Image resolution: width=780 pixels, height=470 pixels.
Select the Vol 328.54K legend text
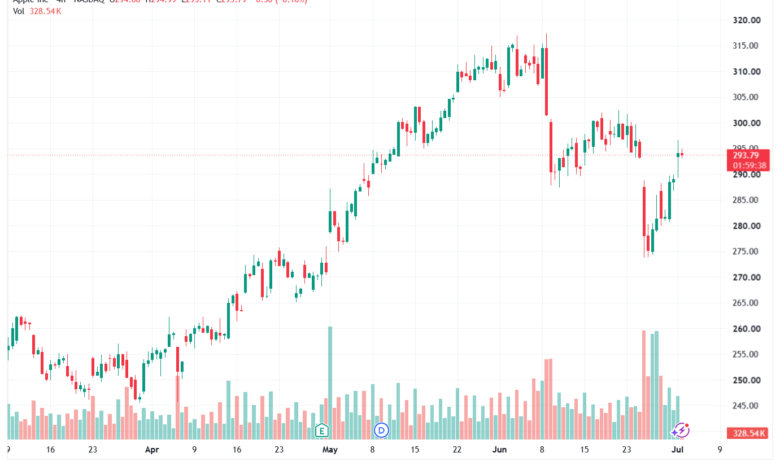click(37, 11)
